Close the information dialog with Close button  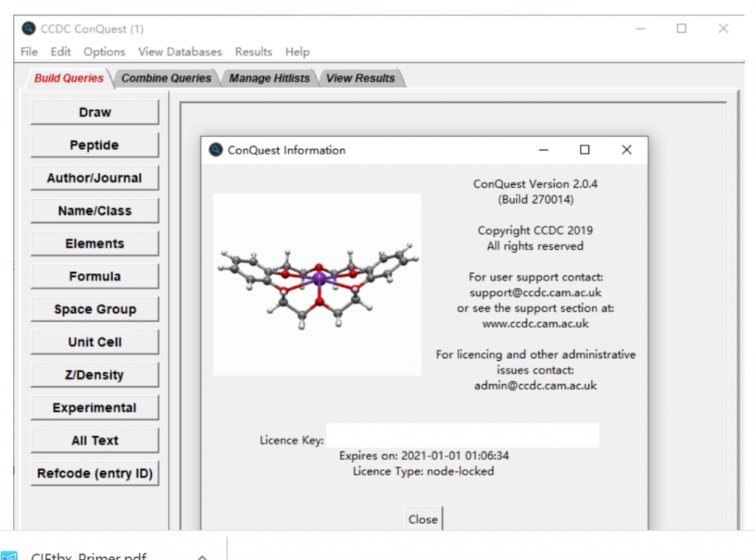(423, 519)
